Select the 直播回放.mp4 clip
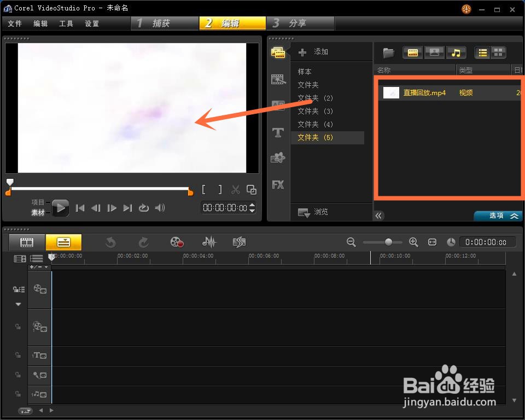 pos(424,93)
